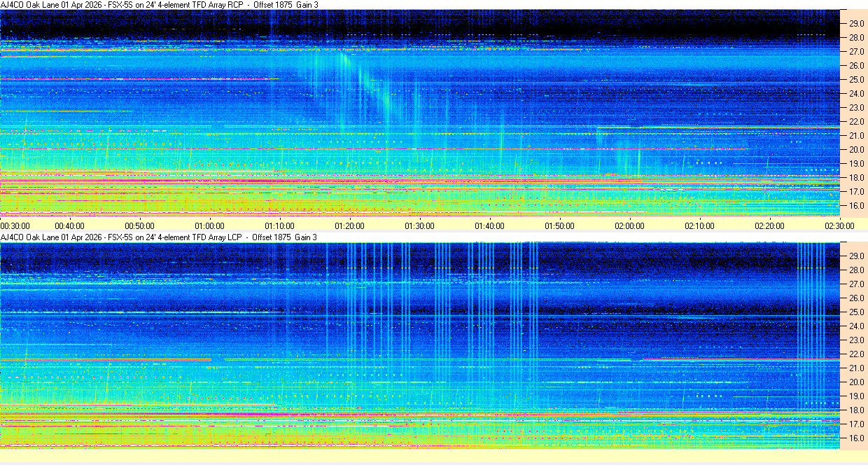Select the 02:30:00 time axis label

840,225
